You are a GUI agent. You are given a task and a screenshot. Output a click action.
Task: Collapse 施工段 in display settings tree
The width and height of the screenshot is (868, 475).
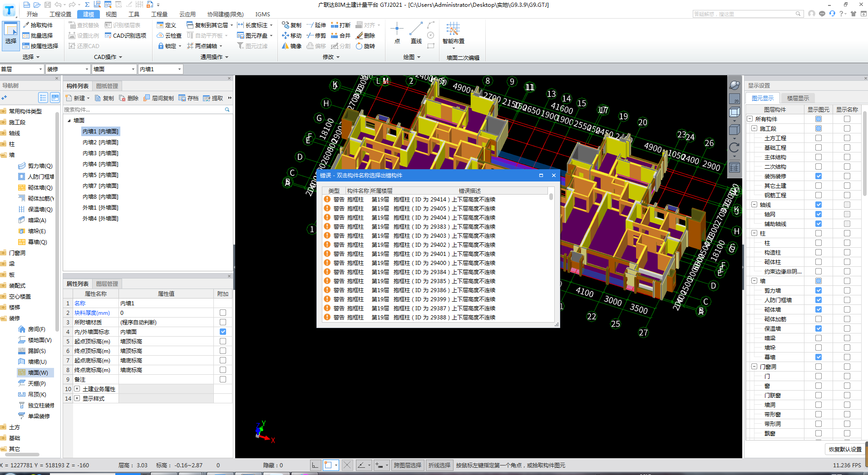755,129
